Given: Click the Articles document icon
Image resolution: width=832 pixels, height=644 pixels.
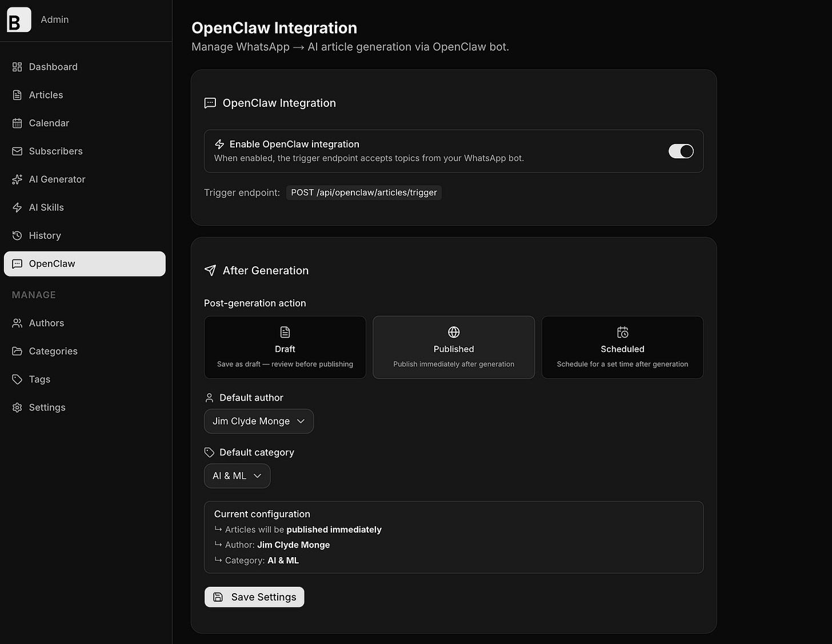Looking at the screenshot, I should click(17, 95).
